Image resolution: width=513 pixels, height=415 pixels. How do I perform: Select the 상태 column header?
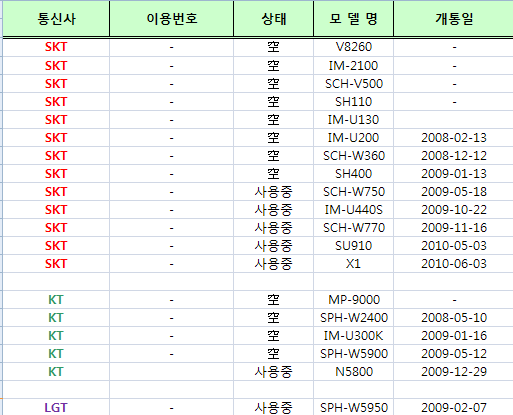[274, 19]
